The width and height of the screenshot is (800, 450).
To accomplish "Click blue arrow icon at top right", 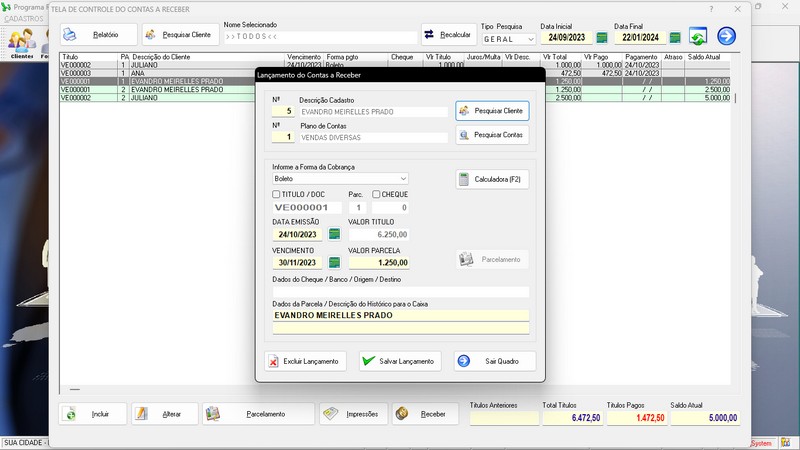I will tap(726, 36).
